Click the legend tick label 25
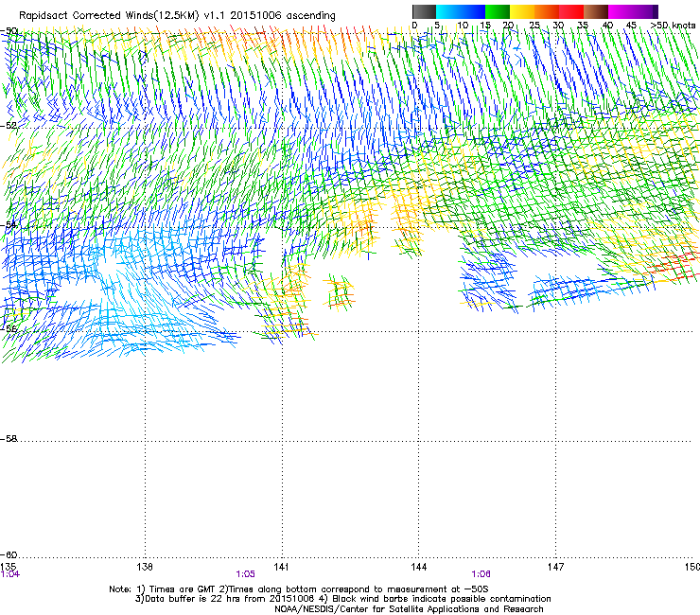The width and height of the screenshot is (700, 615). pyautogui.click(x=534, y=26)
